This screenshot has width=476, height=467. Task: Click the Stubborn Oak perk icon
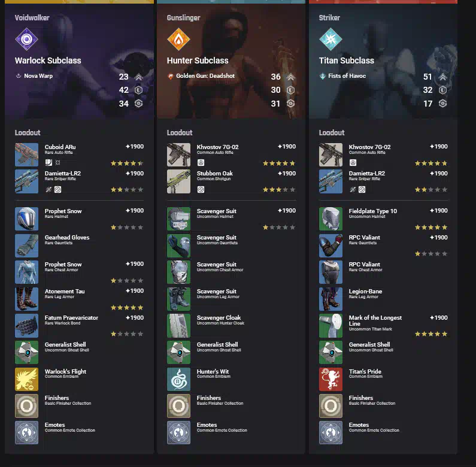click(x=201, y=189)
